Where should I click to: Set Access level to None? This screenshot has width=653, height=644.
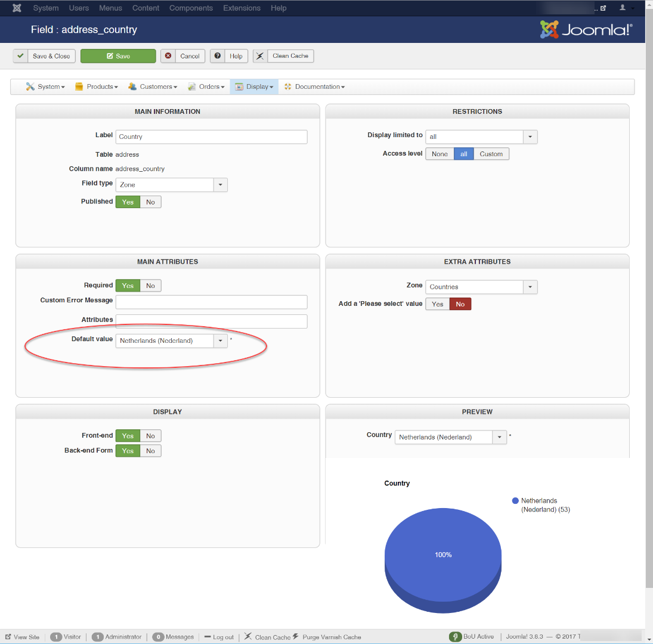pos(440,154)
